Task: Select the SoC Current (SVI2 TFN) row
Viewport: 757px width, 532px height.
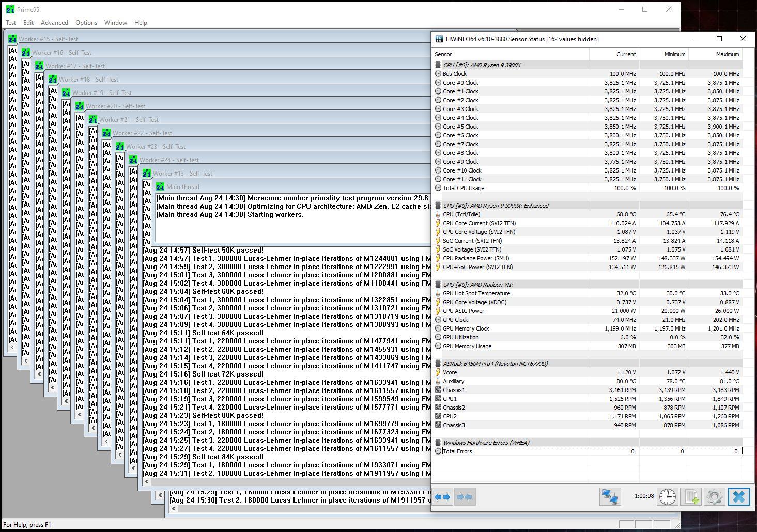Action: coord(588,241)
